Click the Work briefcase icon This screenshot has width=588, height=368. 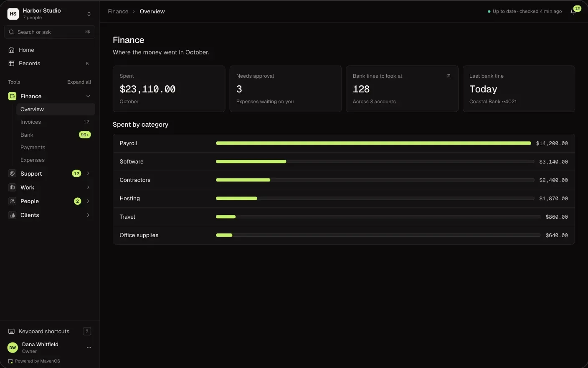12,187
